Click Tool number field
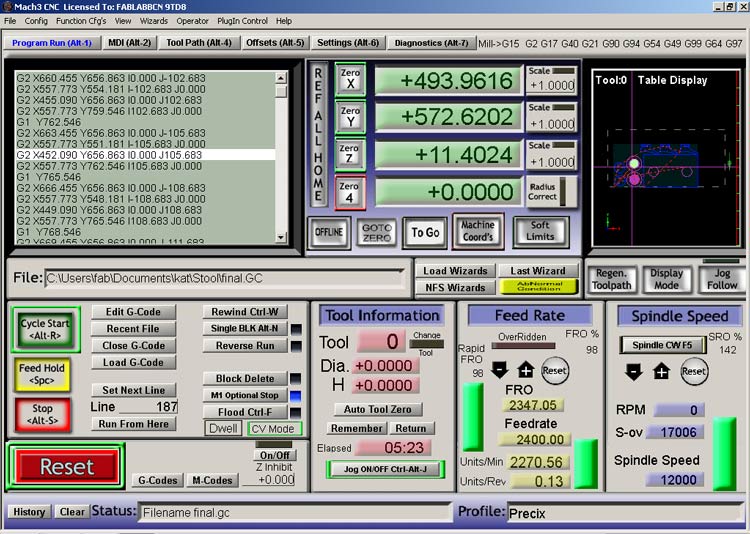Viewport: 750px width, 534px height. pyautogui.click(x=381, y=342)
